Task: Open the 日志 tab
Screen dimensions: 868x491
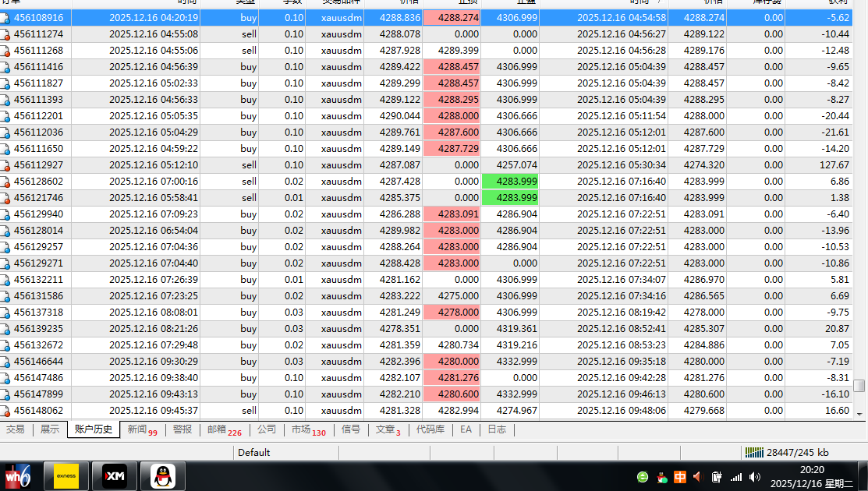Action: click(x=496, y=429)
